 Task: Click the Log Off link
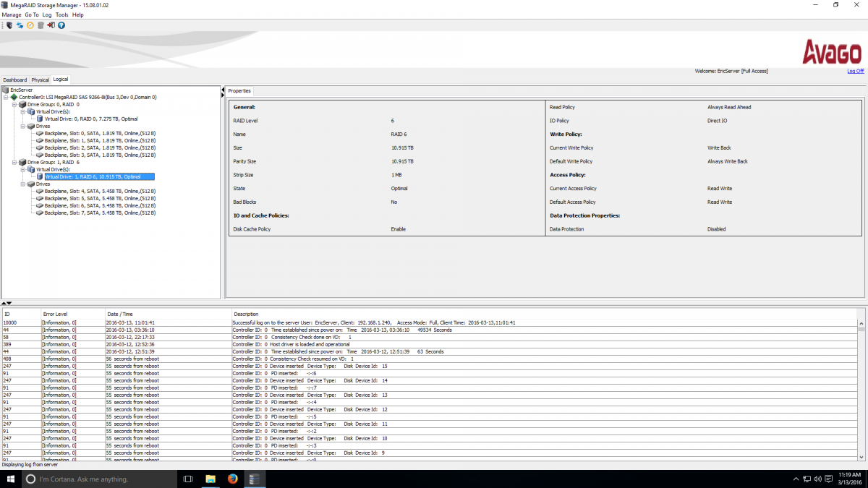click(855, 71)
